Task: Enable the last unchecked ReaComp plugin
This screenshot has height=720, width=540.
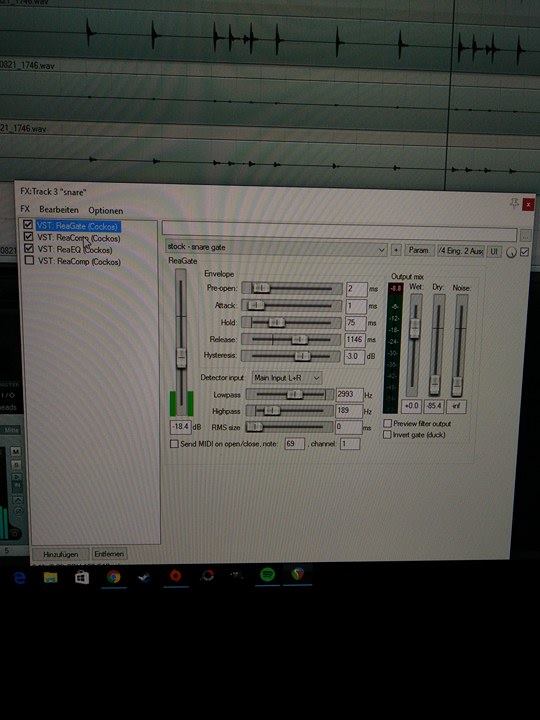Action: [x=29, y=260]
